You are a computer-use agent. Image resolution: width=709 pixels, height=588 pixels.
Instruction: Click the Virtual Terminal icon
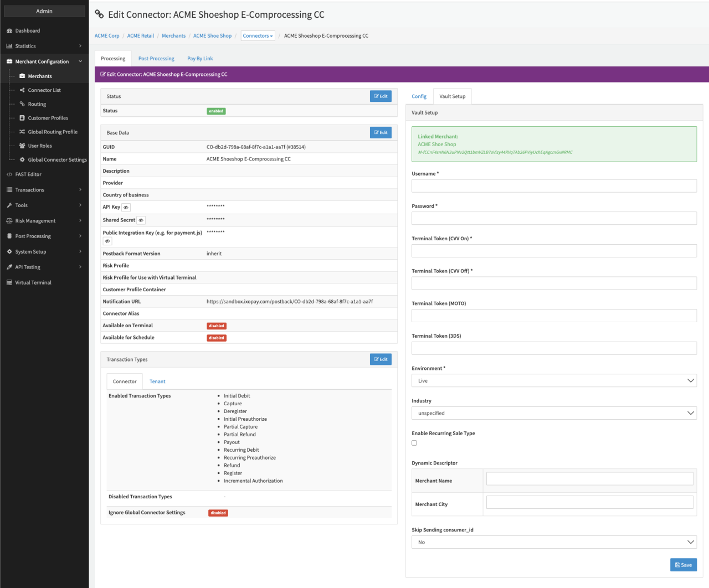(9, 283)
